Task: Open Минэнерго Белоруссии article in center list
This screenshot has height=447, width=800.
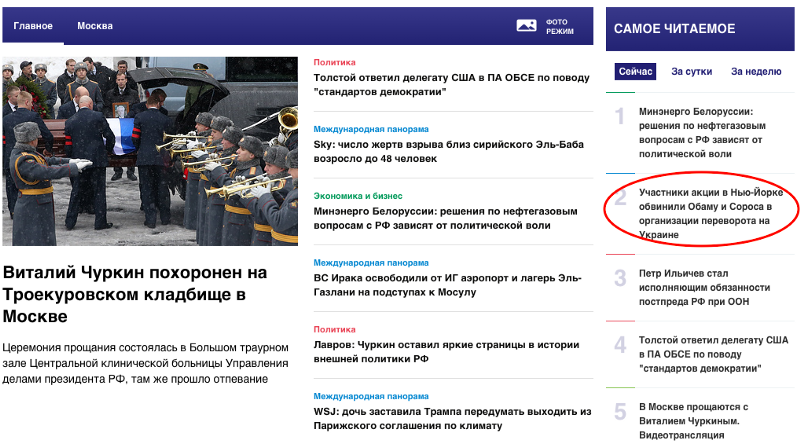Action: point(445,218)
